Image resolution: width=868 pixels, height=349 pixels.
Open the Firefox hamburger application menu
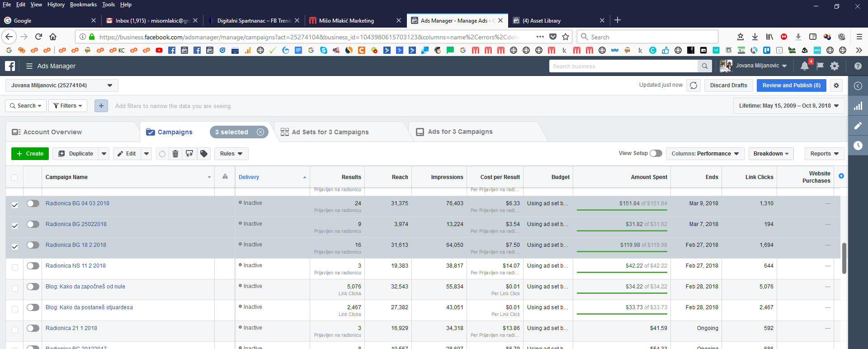(859, 37)
